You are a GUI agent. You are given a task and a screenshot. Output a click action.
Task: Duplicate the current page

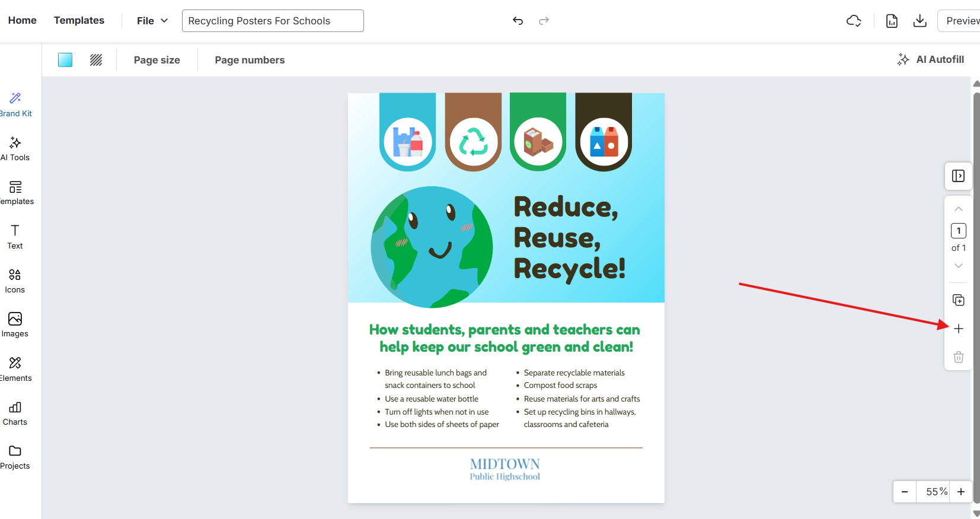pos(958,300)
